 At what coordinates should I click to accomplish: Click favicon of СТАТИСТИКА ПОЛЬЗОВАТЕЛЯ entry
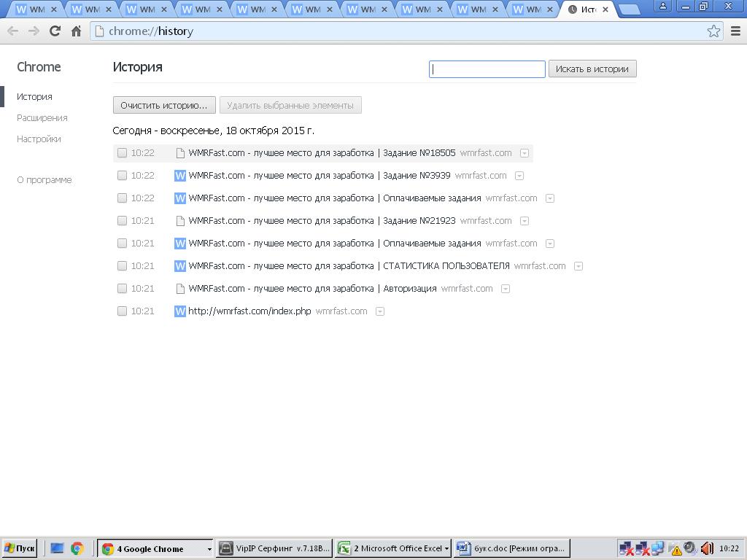click(179, 266)
